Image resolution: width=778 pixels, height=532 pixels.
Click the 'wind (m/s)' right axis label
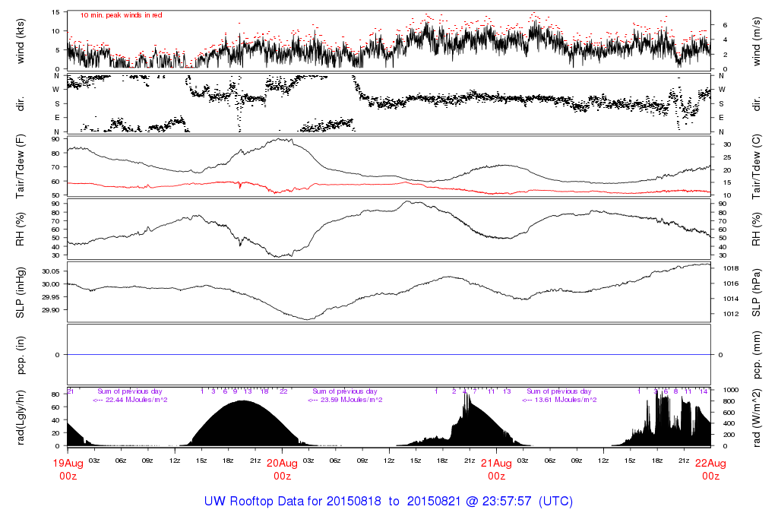tap(756, 40)
